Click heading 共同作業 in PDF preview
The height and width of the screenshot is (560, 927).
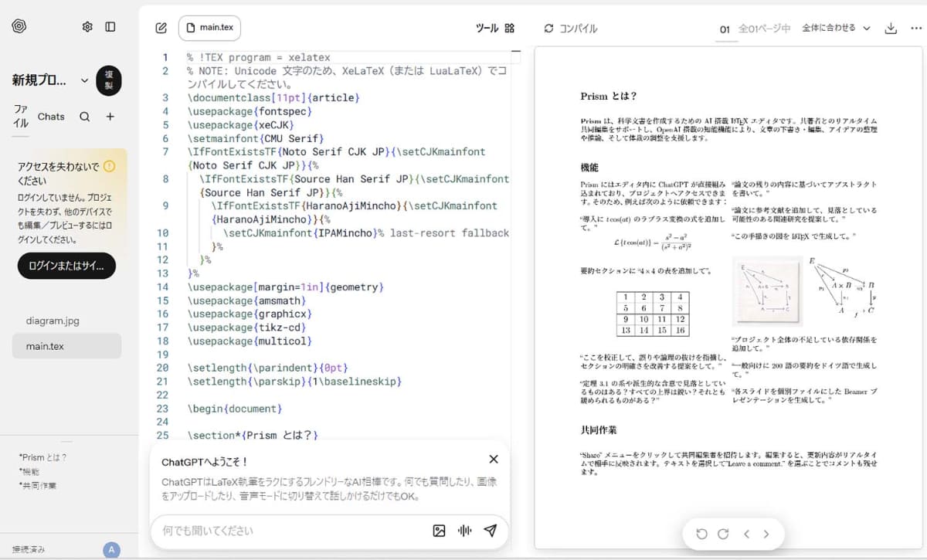point(599,429)
